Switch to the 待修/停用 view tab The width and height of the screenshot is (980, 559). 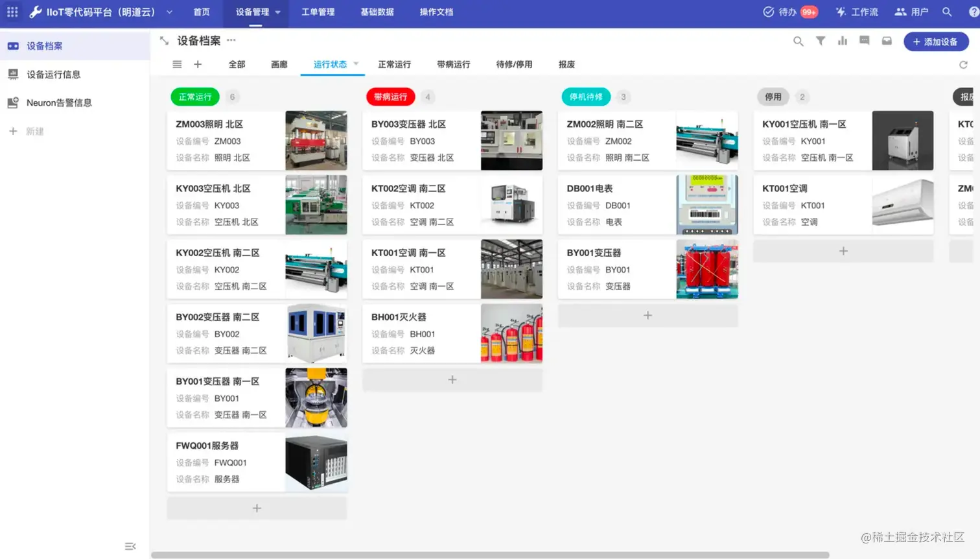[x=514, y=64]
